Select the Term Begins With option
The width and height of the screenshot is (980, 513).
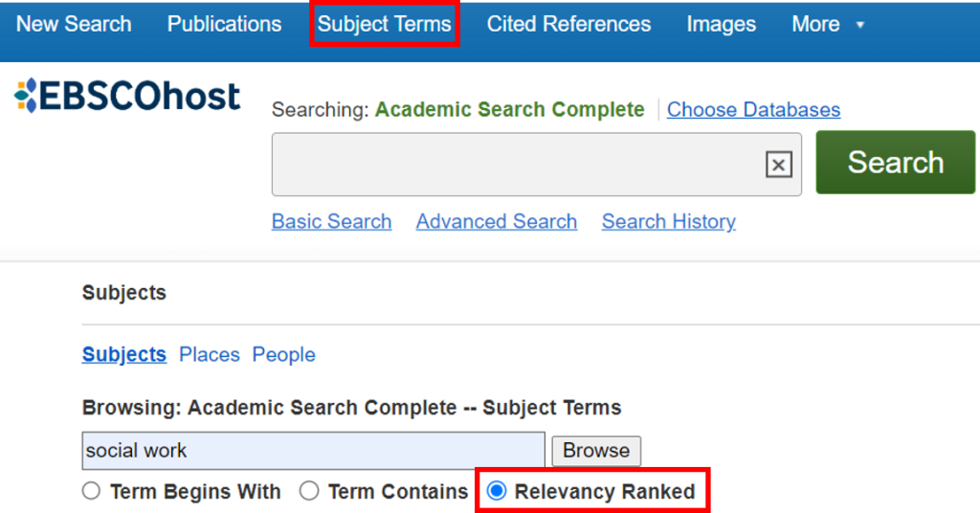[x=91, y=491]
